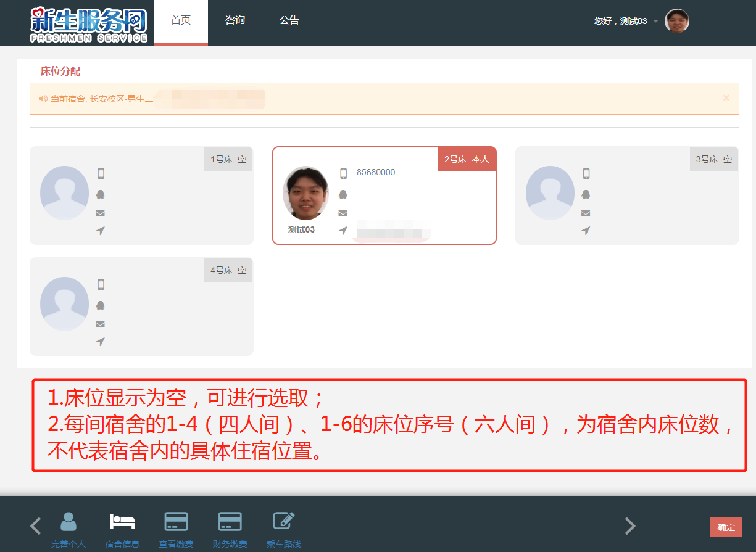Go to 财务缴费 payment icon

click(x=230, y=522)
